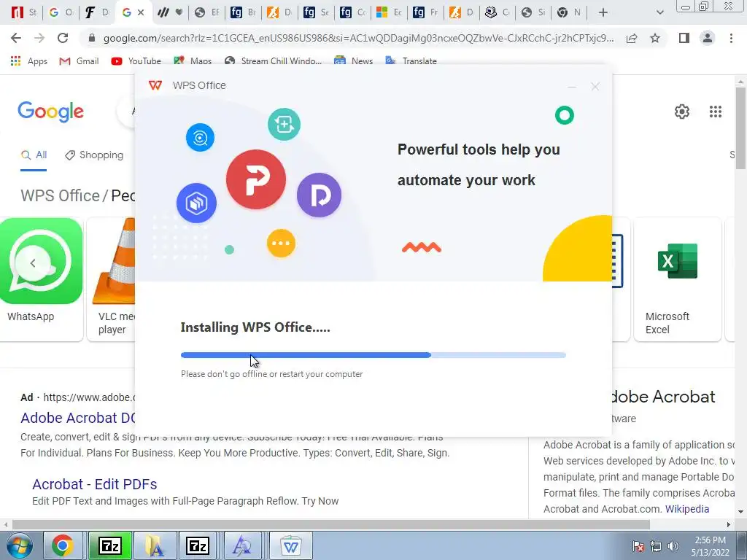
Task: Open Chrome profile avatar
Action: (708, 38)
